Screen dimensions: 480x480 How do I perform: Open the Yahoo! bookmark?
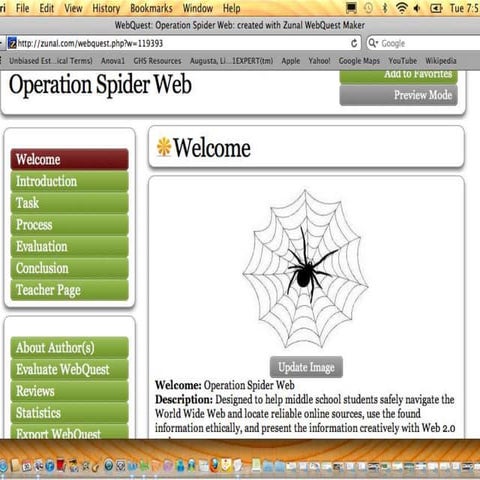[x=319, y=61]
